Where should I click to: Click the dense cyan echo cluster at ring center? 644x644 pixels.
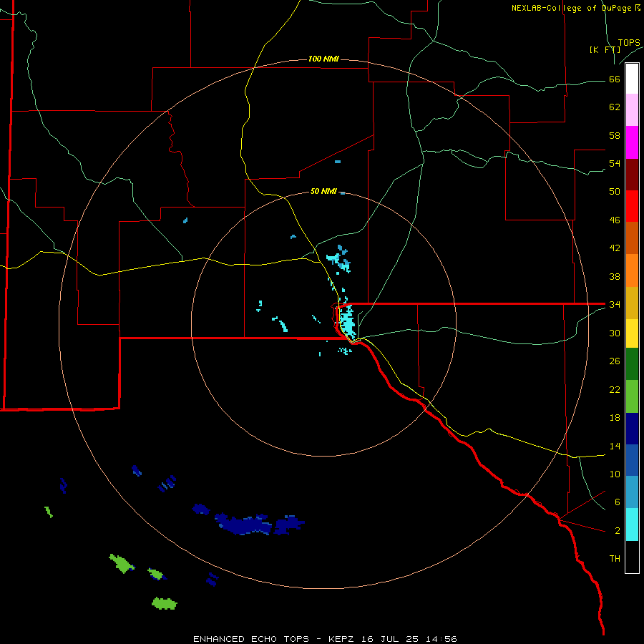[348, 322]
